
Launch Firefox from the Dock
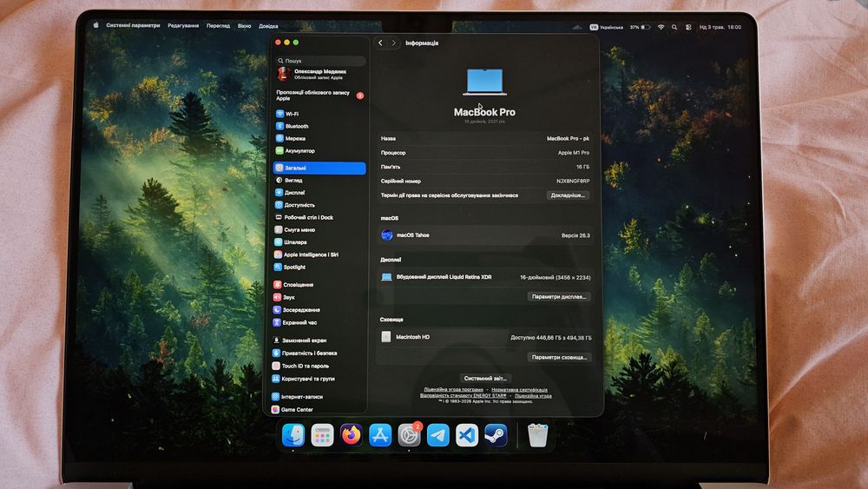coord(351,435)
